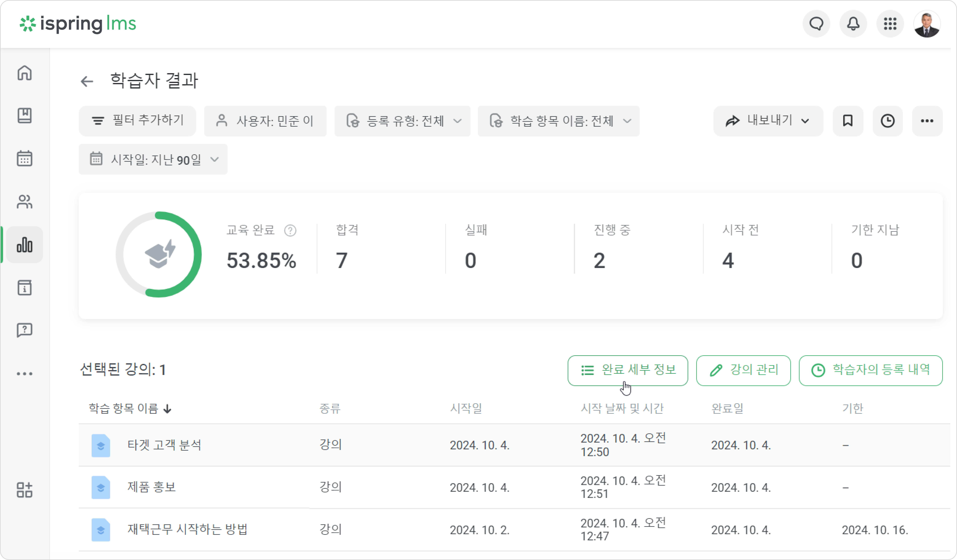Viewport: 957px width, 560px height.
Task: Click the 완료 세부 정보 button
Action: click(628, 371)
